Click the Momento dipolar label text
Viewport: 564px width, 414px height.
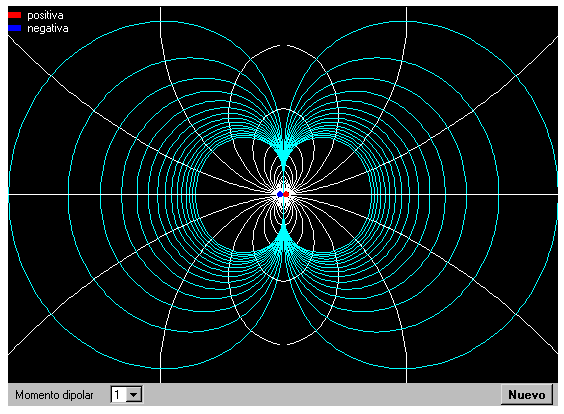pos(54,395)
